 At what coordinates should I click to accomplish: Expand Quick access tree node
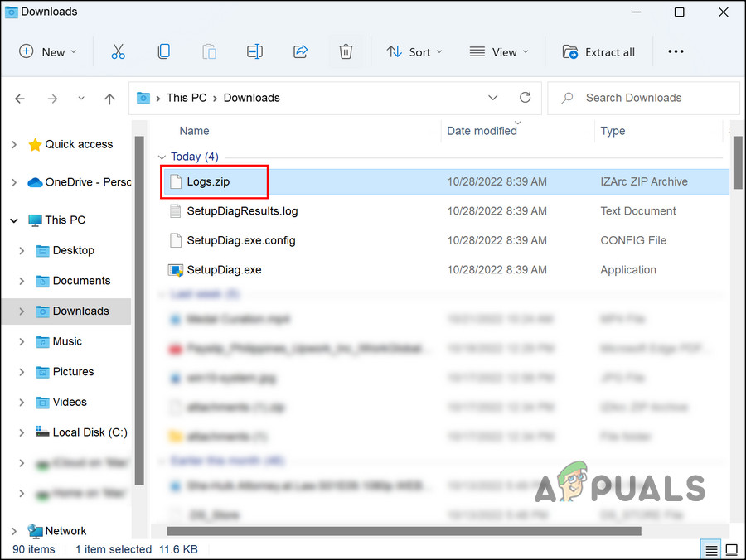pos(14,144)
